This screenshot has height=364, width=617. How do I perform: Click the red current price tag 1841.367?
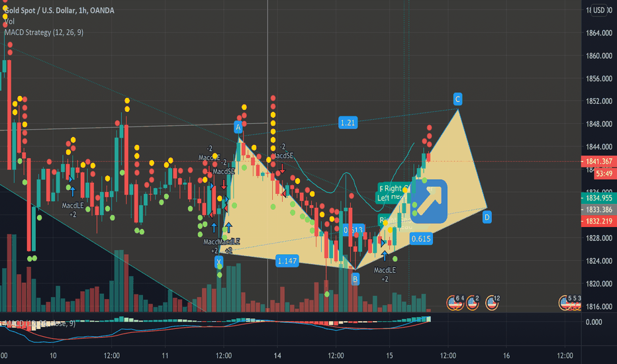point(599,161)
